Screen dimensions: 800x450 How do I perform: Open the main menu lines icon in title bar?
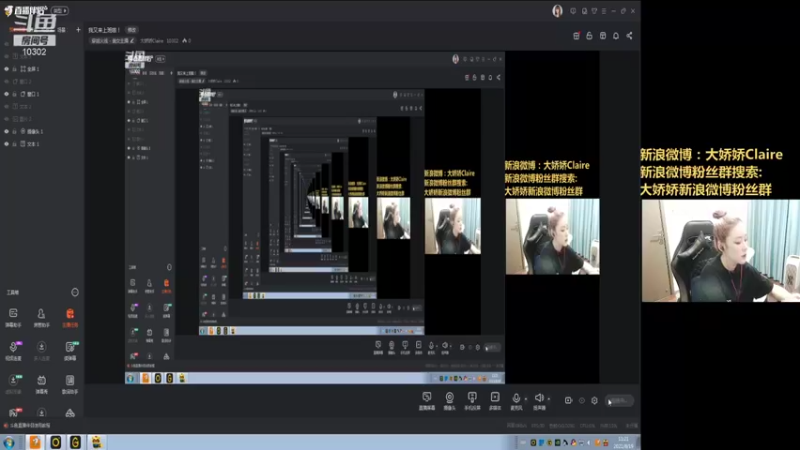tap(604, 11)
